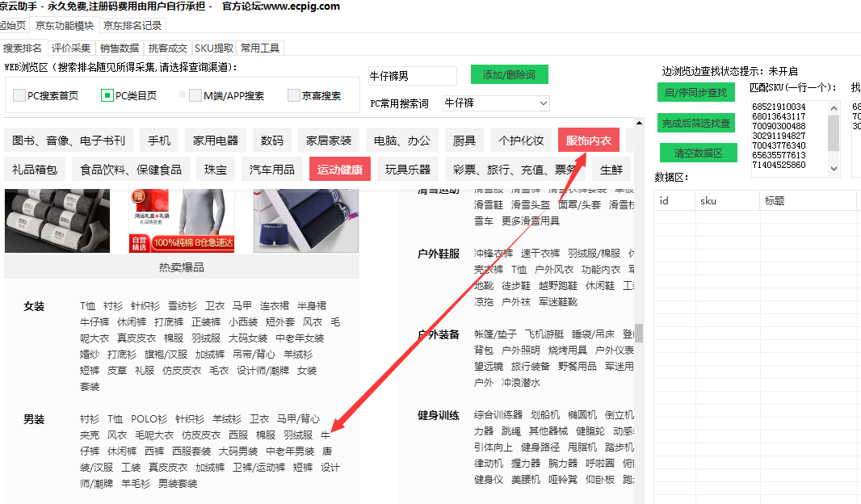Select SKU 68521910034 in the list
The width and height of the screenshot is (861, 504).
[779, 107]
